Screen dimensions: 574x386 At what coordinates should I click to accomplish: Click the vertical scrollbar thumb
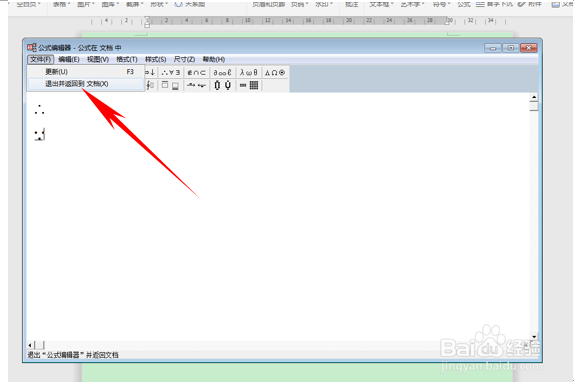(534, 106)
